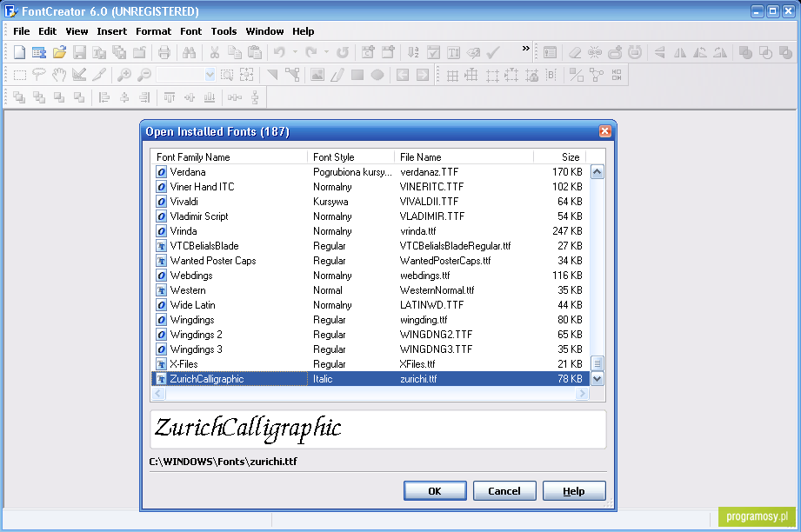The image size is (801, 532).
Task: Open the Edit menu
Action: pos(47,31)
